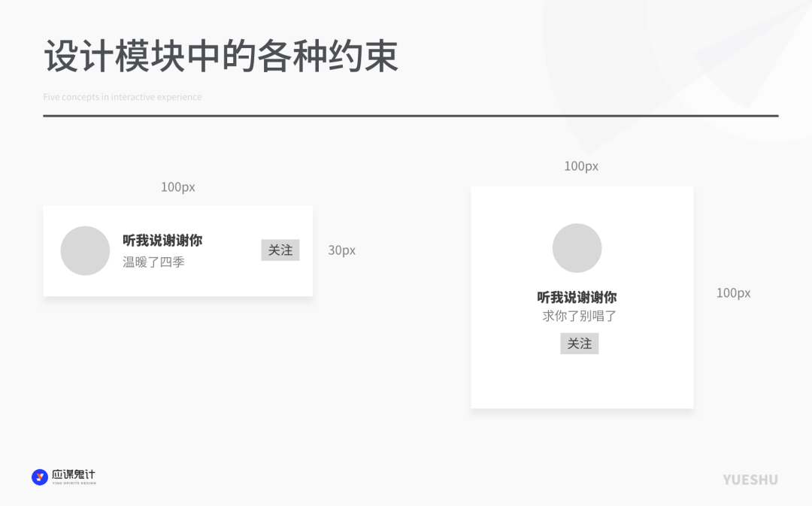
Task: Select the gray avatar circle in the vertical card
Action: point(577,248)
